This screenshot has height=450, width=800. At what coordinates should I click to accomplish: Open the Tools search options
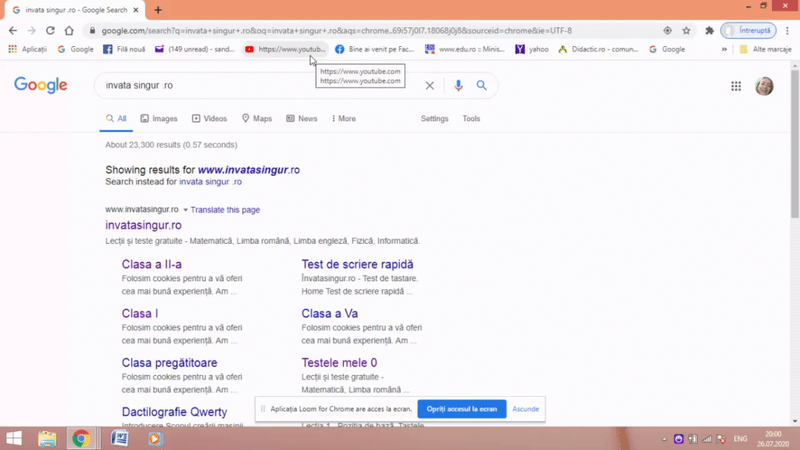(x=471, y=119)
